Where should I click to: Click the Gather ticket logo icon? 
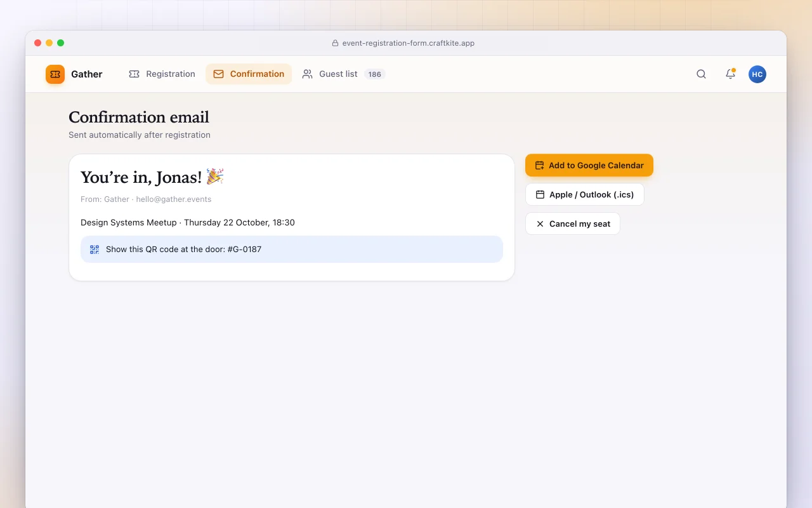55,74
